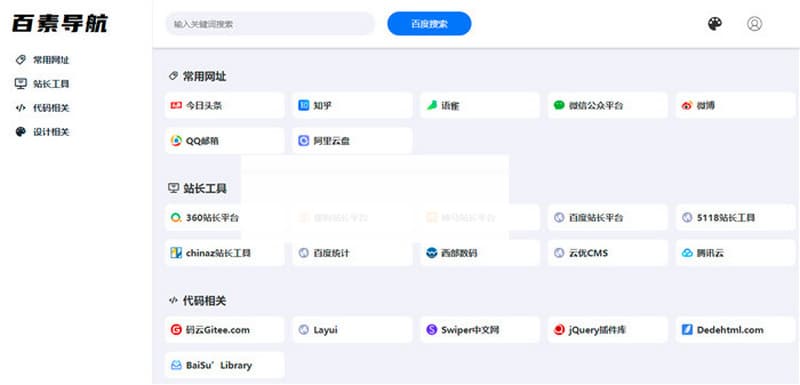This screenshot has height=385, width=800.
Task: Click the 代码相关 section heading
Action: point(204,300)
